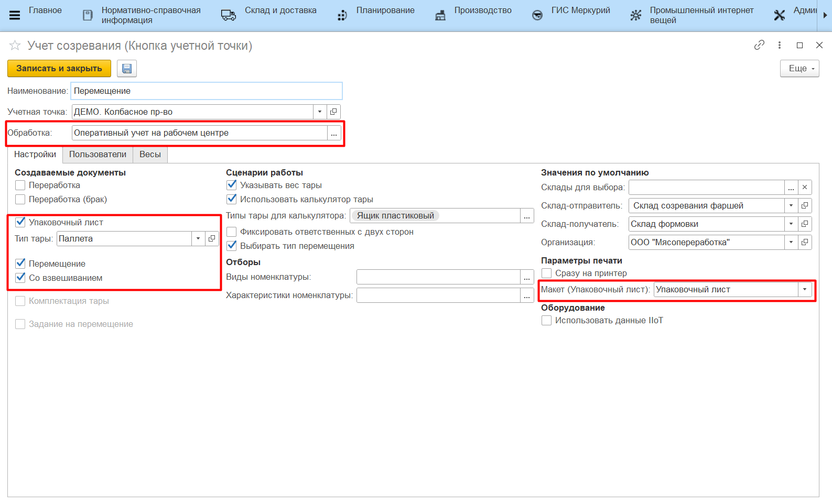
Task: Open the Макет Упаковочный лист dropdown
Action: click(805, 290)
